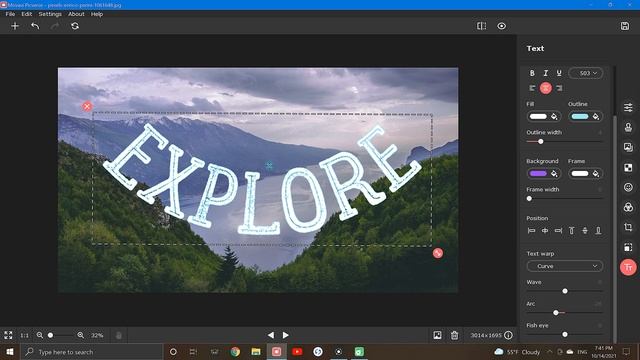Position text at bottom edge

[x=598, y=231]
